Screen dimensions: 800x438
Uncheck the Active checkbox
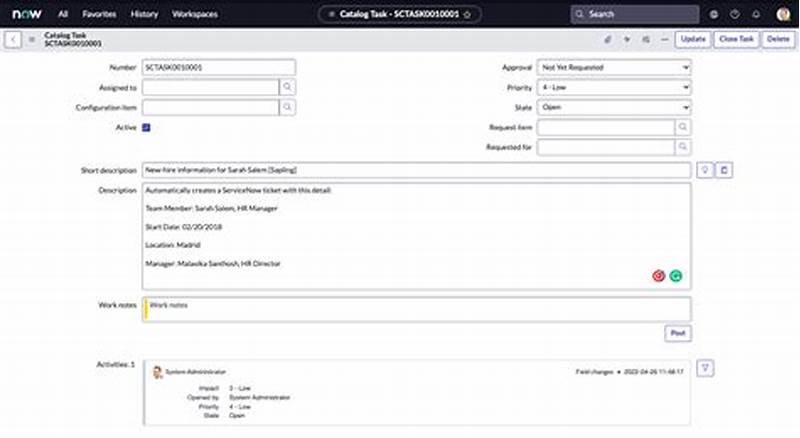click(x=146, y=128)
